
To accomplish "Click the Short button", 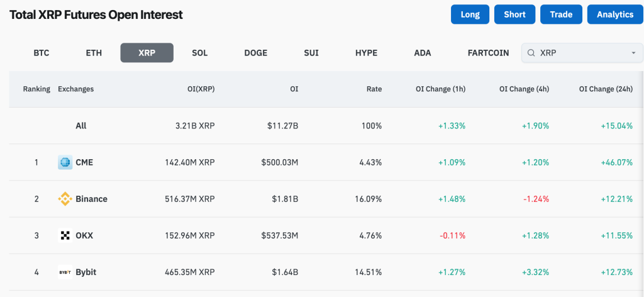I will [x=514, y=14].
